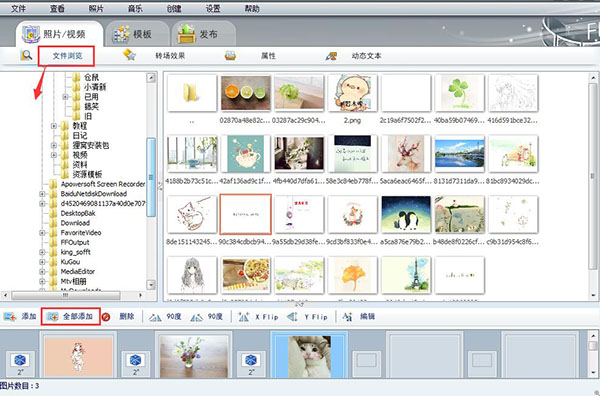Select the 文件浏览 option
The width and height of the screenshot is (600, 396).
pyautogui.click(x=67, y=56)
